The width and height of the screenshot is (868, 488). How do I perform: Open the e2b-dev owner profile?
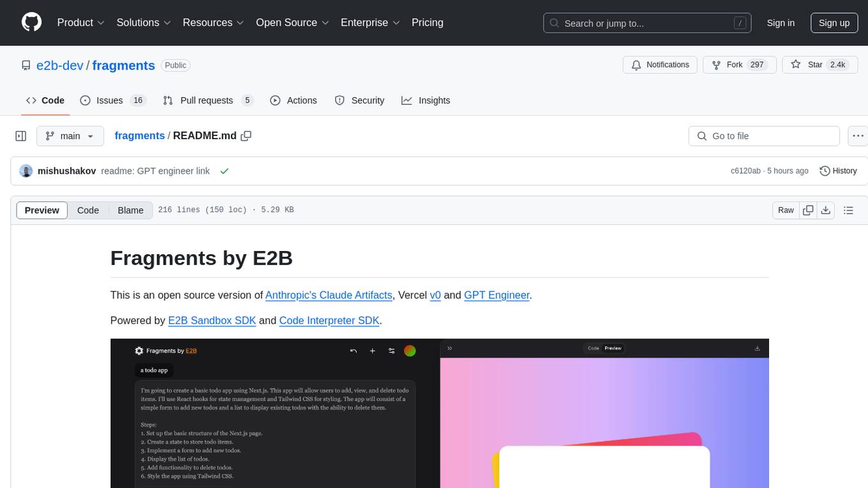[x=60, y=65]
